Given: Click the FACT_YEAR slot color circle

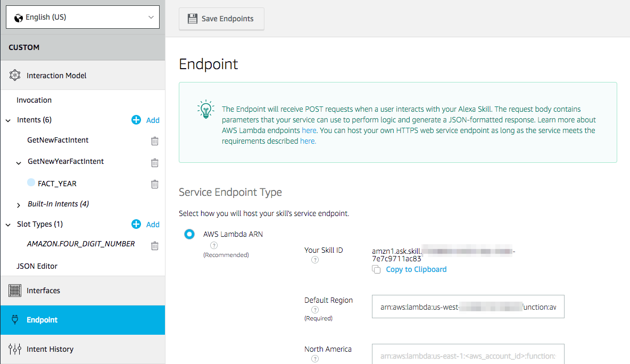Looking at the screenshot, I should tap(31, 183).
